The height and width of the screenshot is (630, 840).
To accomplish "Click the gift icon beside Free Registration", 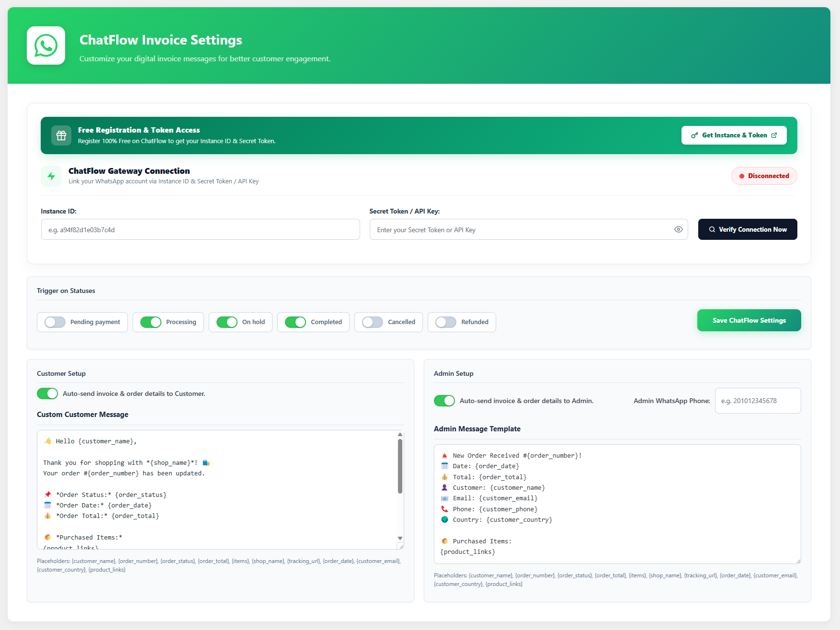I will (x=61, y=135).
